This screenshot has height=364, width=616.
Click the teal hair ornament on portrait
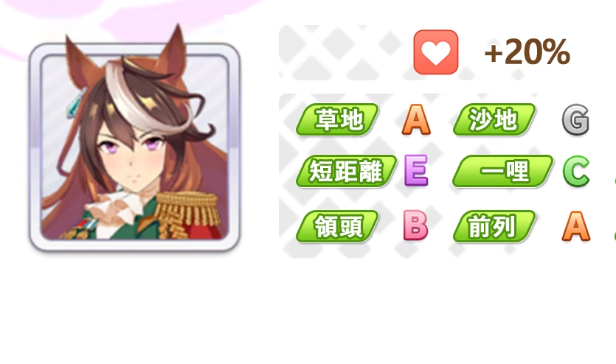point(76,103)
